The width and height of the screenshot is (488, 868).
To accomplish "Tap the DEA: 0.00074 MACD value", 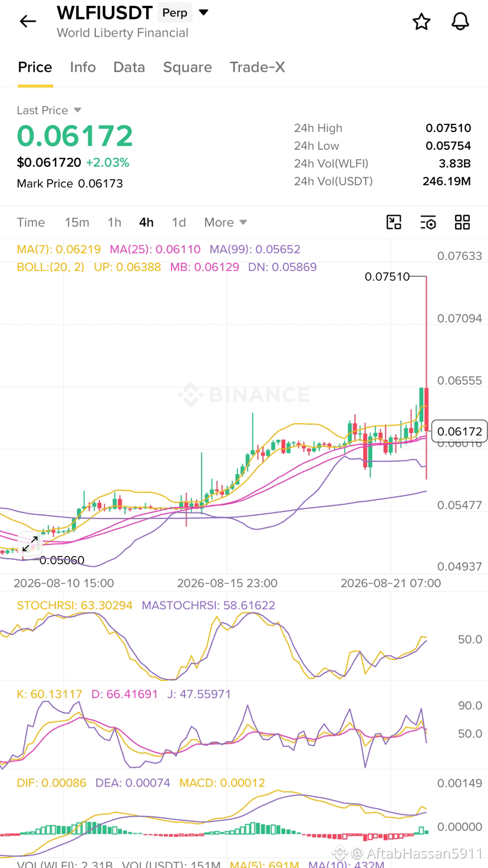I will [x=133, y=783].
